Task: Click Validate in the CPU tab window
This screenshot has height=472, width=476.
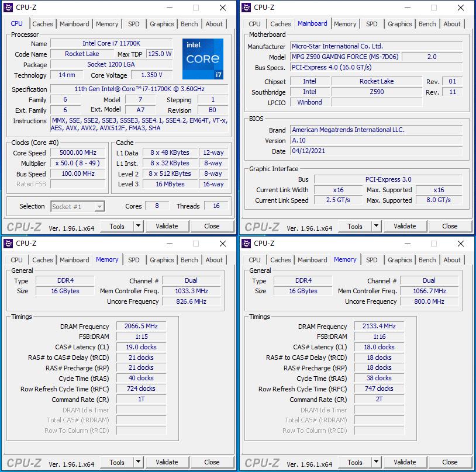Action: (x=167, y=226)
